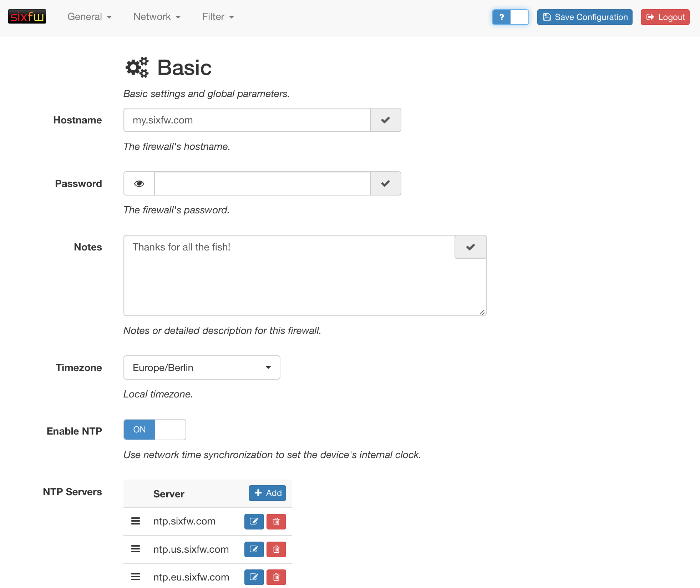This screenshot has height=588, width=700.
Task: Open the Timezone dropdown
Action: point(202,367)
